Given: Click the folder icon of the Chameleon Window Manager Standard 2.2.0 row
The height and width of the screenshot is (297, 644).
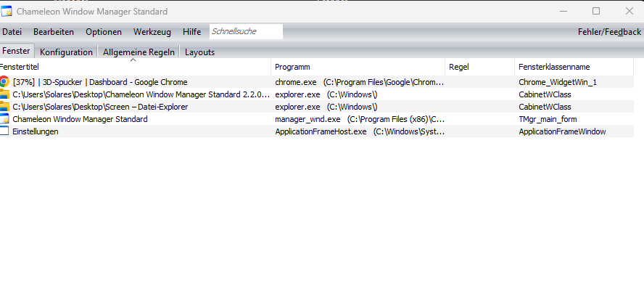Looking at the screenshot, I should point(4,94).
